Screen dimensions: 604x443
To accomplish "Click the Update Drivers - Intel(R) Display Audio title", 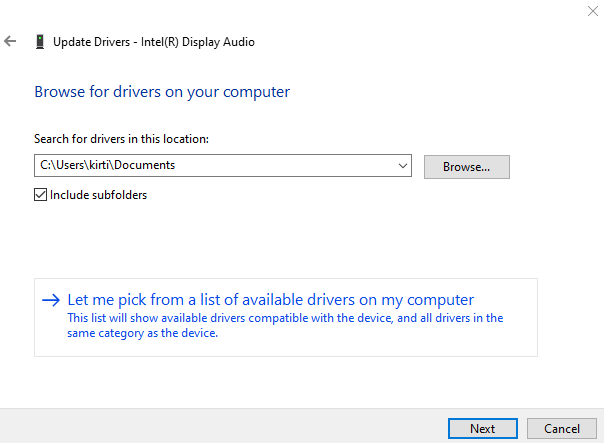I will pyautogui.click(x=153, y=42).
